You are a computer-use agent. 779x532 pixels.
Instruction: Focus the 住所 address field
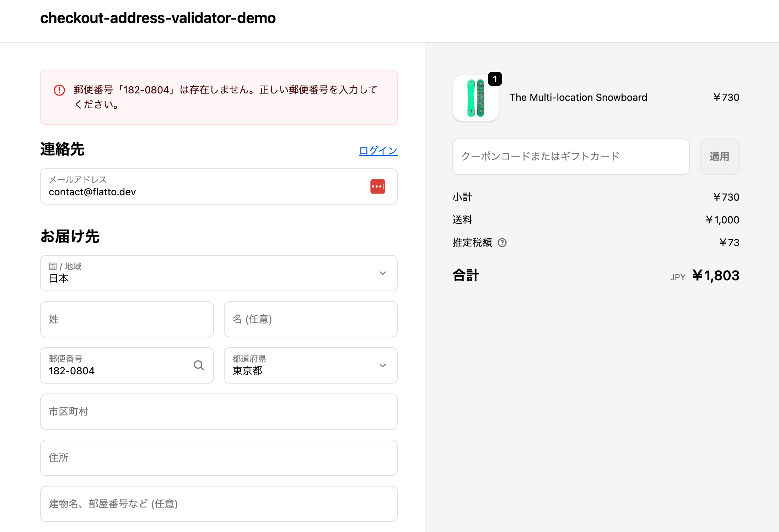(x=219, y=458)
